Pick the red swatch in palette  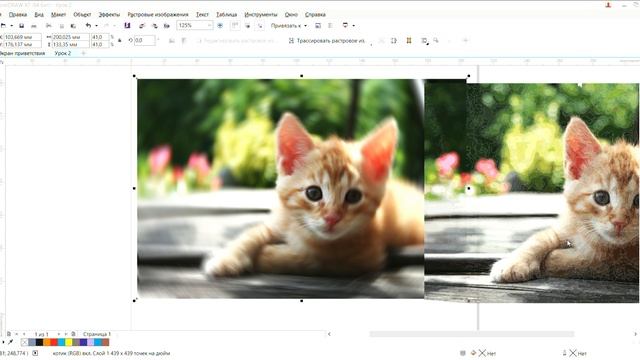coord(54,342)
